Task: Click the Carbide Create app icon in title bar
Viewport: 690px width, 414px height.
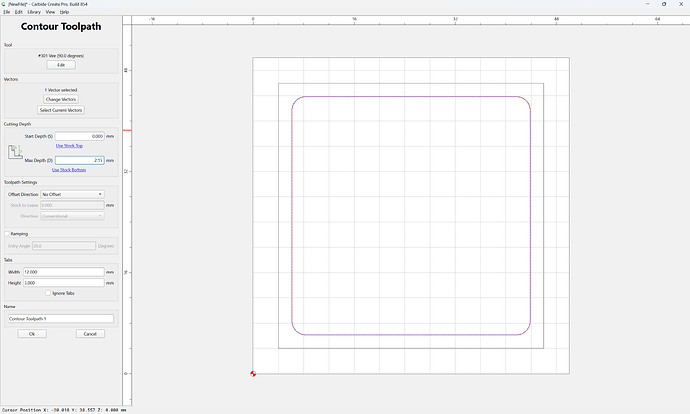Action: 4,4
